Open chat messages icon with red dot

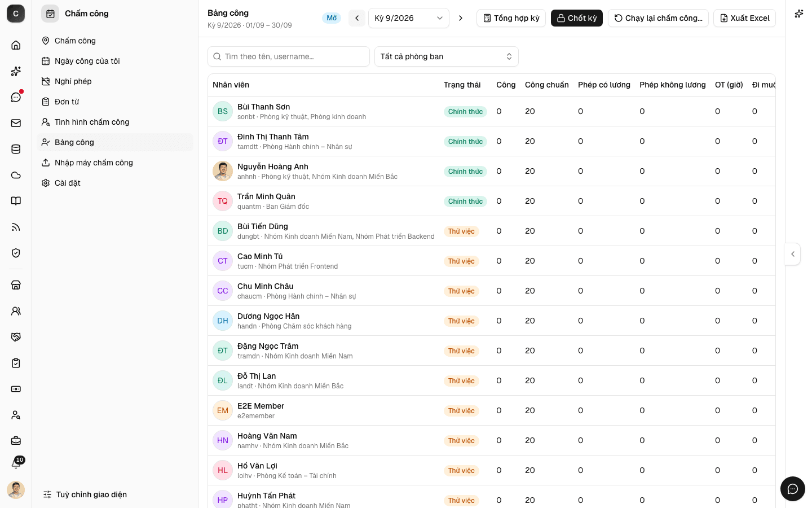(x=16, y=97)
